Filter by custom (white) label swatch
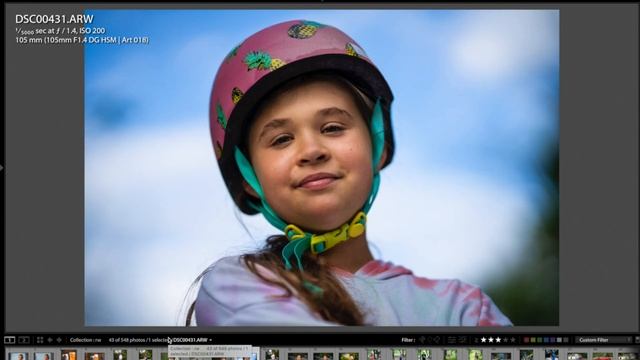640x360 pixels. click(559, 340)
